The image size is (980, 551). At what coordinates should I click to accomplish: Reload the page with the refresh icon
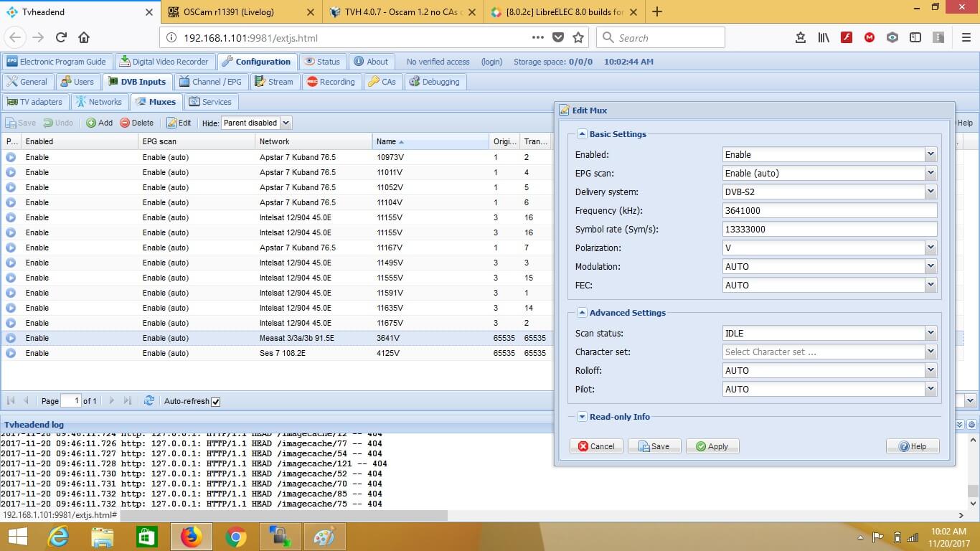61,38
